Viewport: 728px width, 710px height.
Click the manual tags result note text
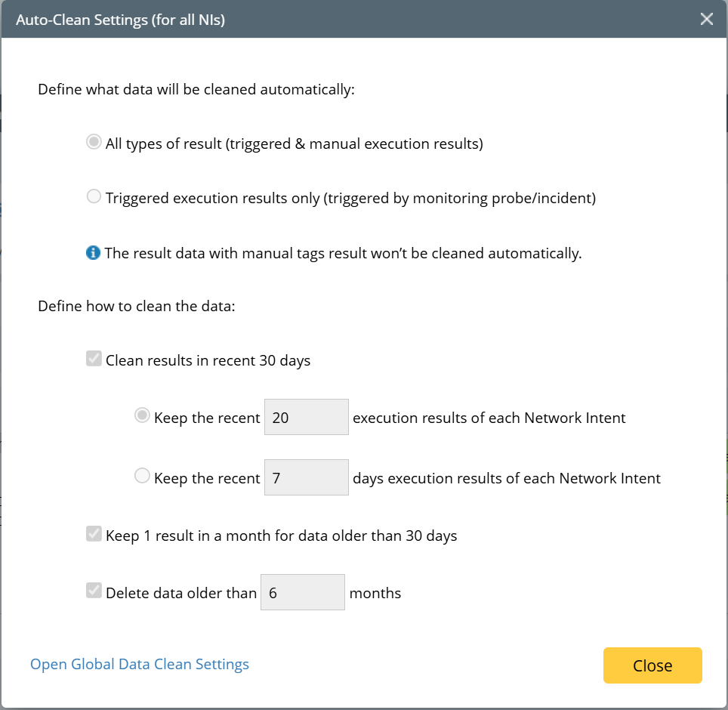(343, 253)
